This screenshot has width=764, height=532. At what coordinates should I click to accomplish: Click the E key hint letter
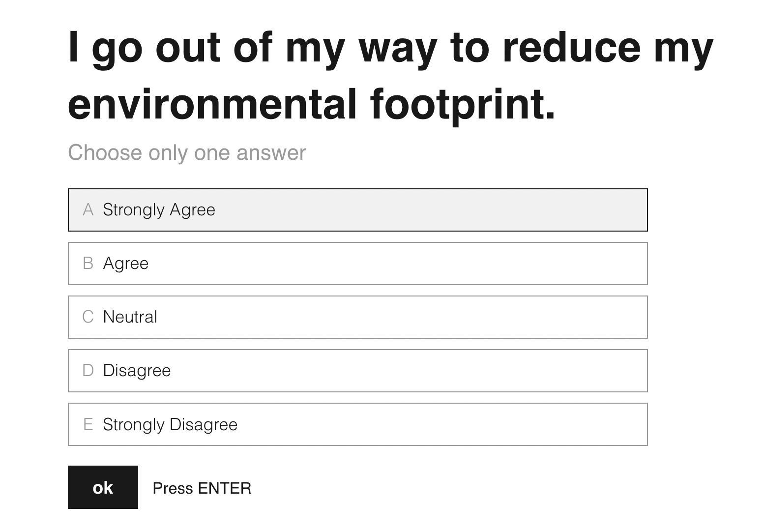pos(88,424)
